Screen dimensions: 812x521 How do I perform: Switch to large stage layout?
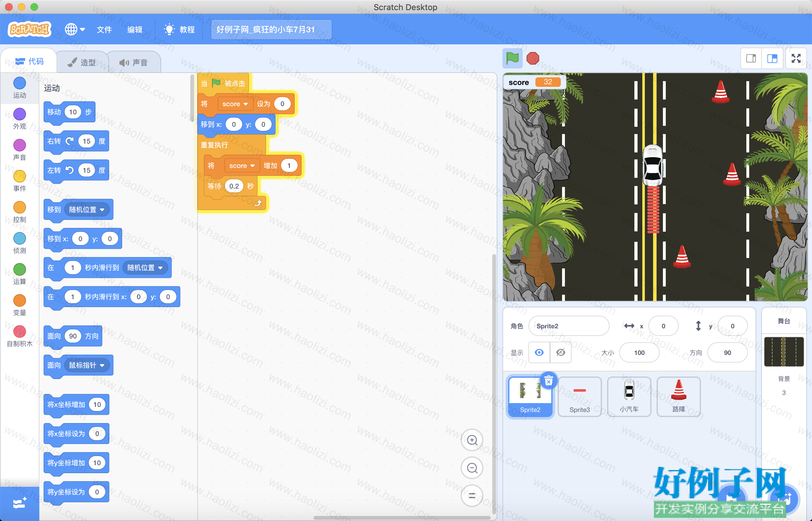point(772,59)
